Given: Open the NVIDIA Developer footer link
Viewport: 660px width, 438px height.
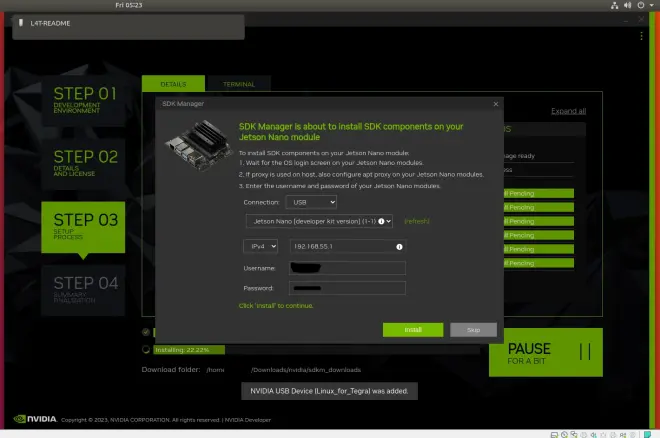Looking at the screenshot, I should [248, 420].
